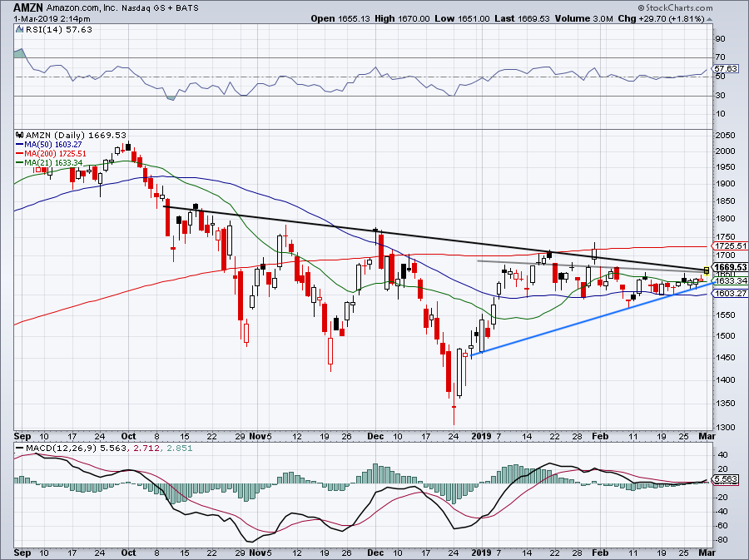Click the Mar label on bottom date axis
The height and width of the screenshot is (560, 749).
point(707,553)
